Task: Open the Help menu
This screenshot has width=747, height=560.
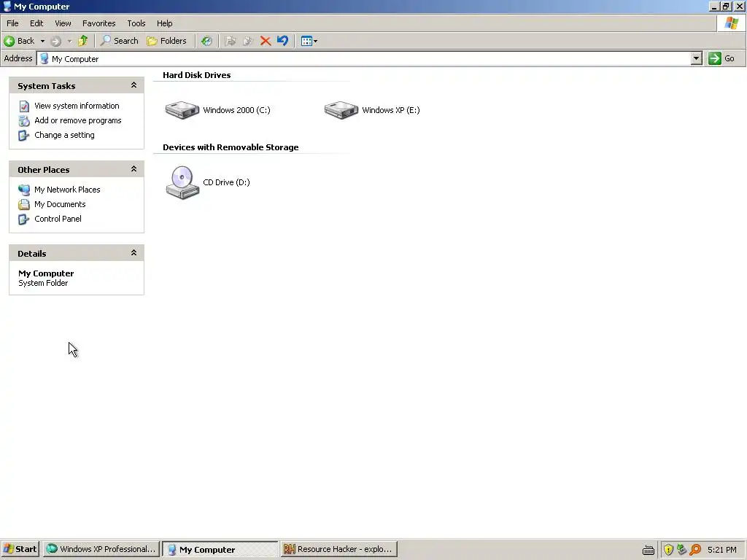Action: click(x=164, y=23)
